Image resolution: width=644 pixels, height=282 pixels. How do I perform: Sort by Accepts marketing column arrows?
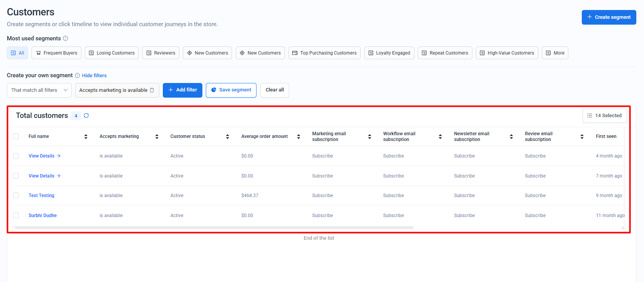[x=157, y=136]
